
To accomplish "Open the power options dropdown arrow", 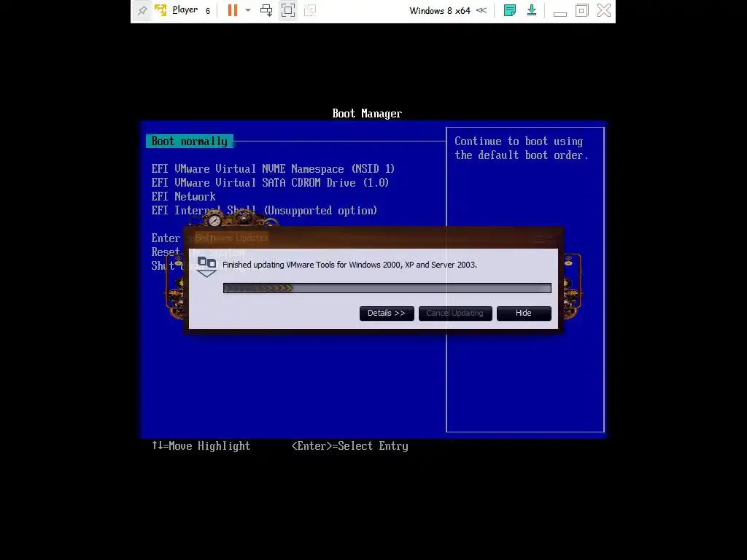I will 248,10.
